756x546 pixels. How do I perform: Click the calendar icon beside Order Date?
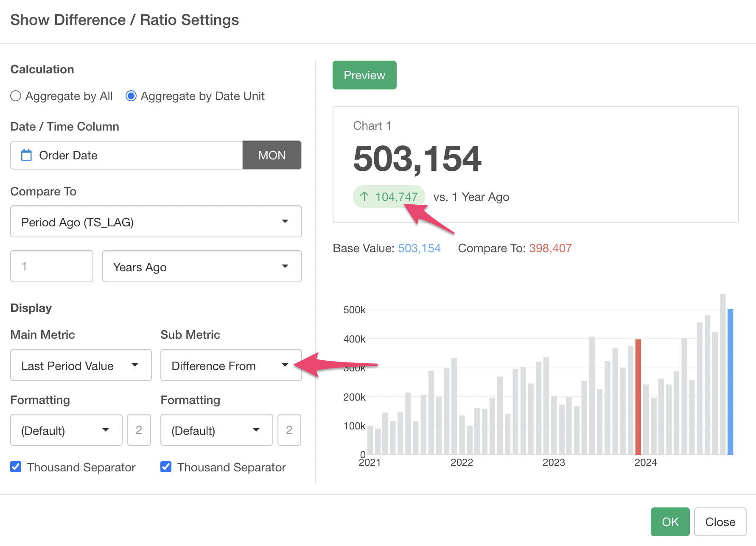point(26,155)
